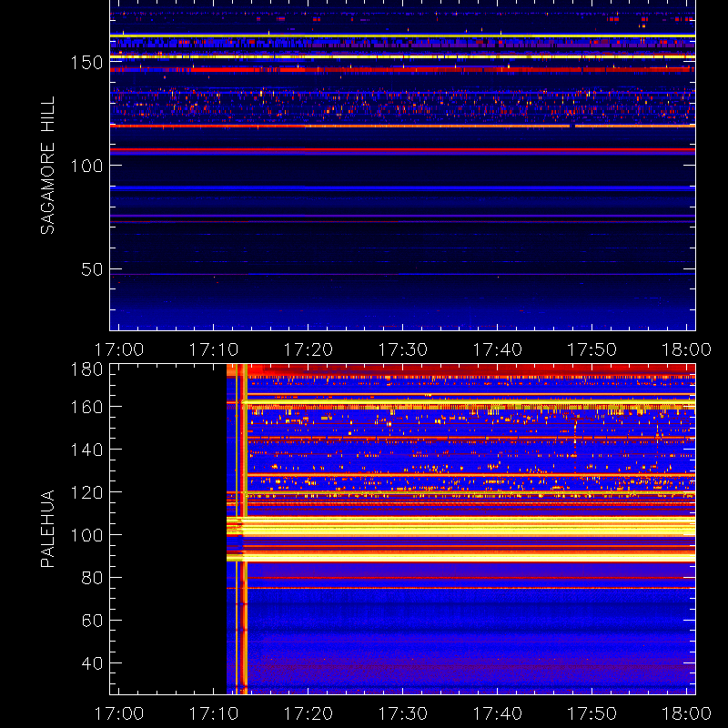
Task: Click 17:30 time label under Palehua plot
Action: pos(402,713)
